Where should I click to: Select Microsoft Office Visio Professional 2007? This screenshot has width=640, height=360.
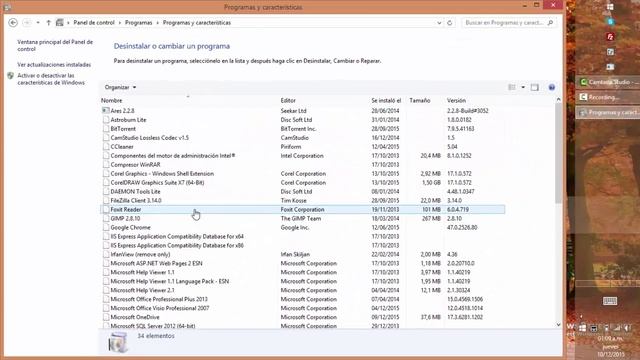point(302,308)
